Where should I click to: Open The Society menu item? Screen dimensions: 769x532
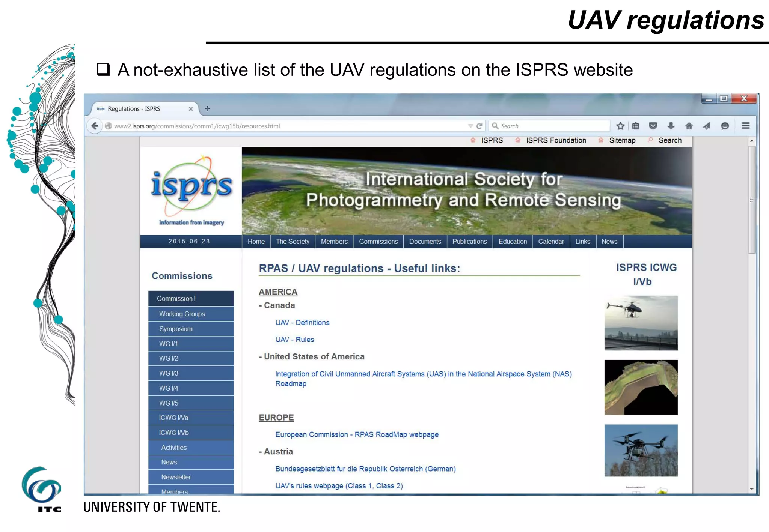pos(293,242)
